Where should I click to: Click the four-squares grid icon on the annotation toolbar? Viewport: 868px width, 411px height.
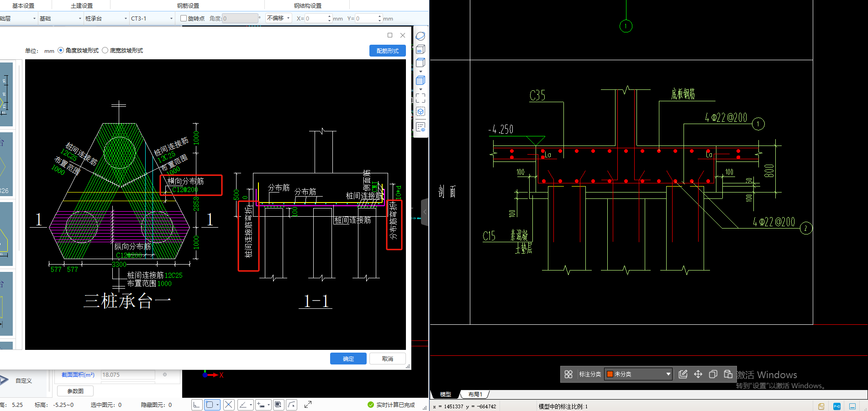pyautogui.click(x=568, y=374)
